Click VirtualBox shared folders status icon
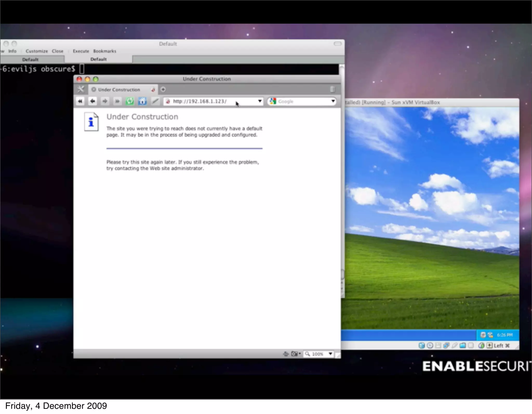The width and height of the screenshot is (532, 414). coord(462,345)
